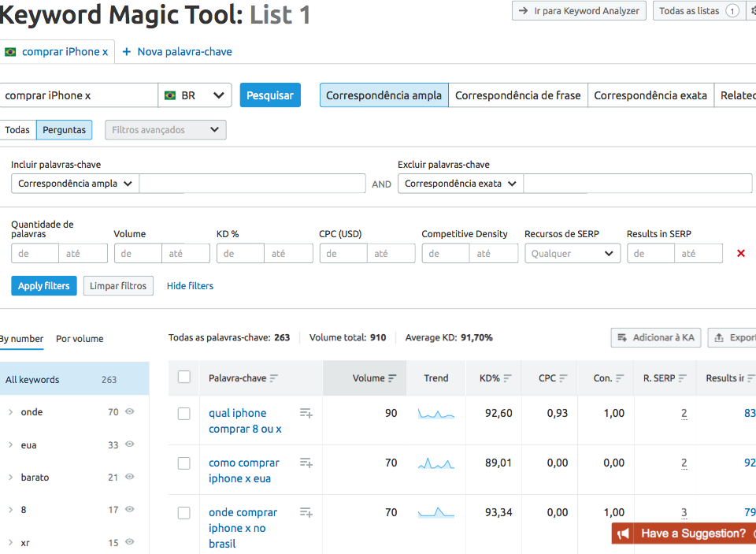
Task: Open include Correspondência ampla match dropdown
Action: (x=76, y=184)
